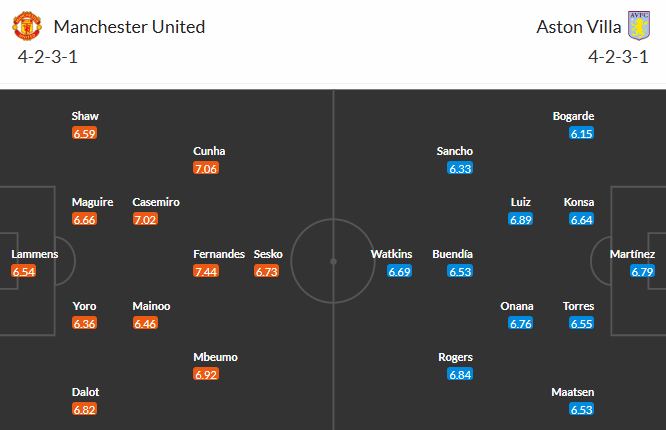
Task: Click Casemiro's 7.02 rating badge
Action: tap(145, 219)
